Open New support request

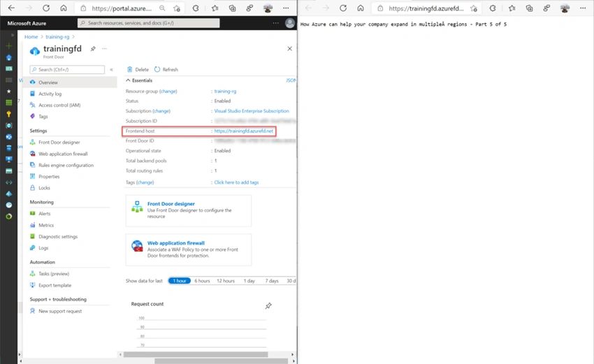pyautogui.click(x=60, y=312)
